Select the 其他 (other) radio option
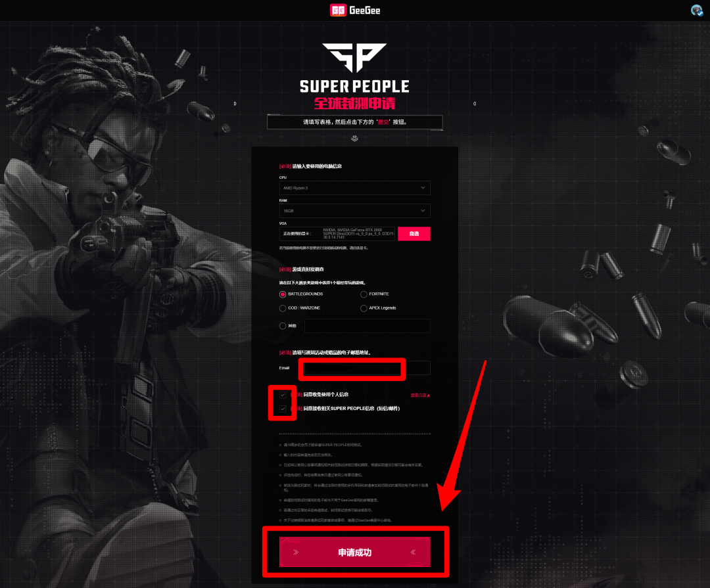 click(x=283, y=326)
